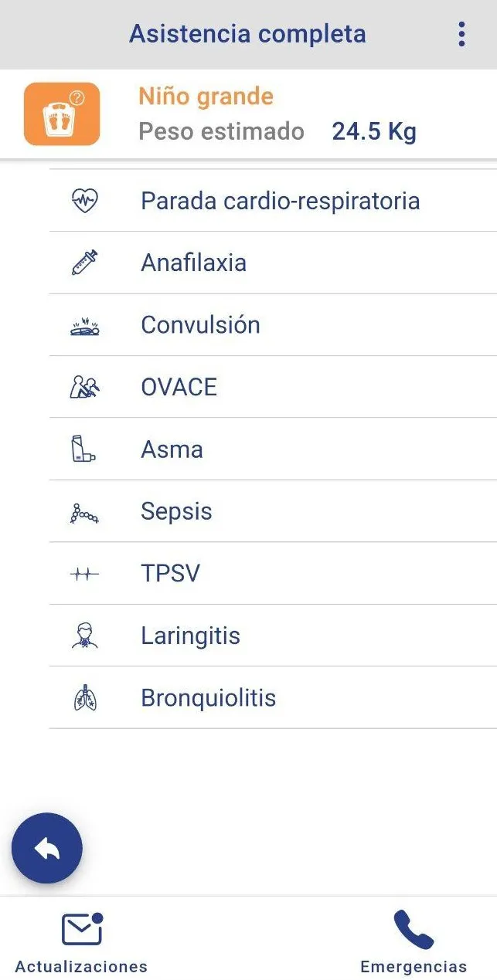Choose Convulsión from the list
This screenshot has height=980, width=497.
273,325
